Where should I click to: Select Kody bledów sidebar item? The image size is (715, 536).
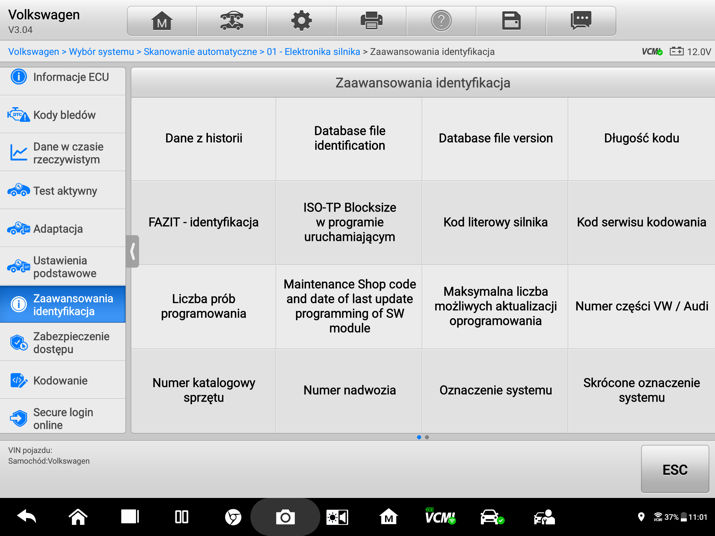pos(62,114)
